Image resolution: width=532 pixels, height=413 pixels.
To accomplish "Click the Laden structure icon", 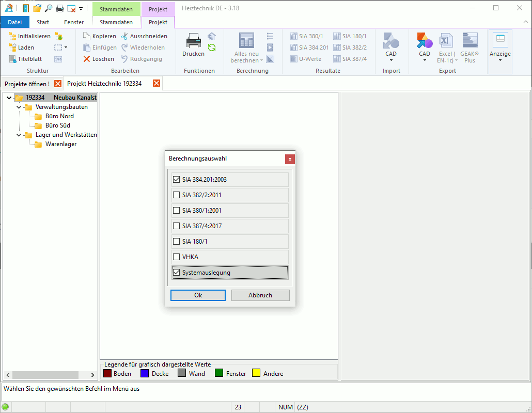I will click(12, 47).
